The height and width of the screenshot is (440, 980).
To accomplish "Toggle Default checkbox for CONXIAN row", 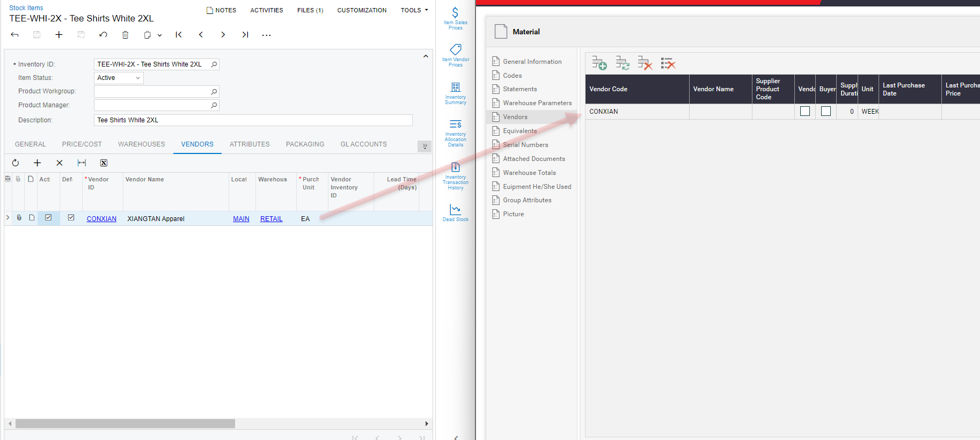I will point(71,218).
